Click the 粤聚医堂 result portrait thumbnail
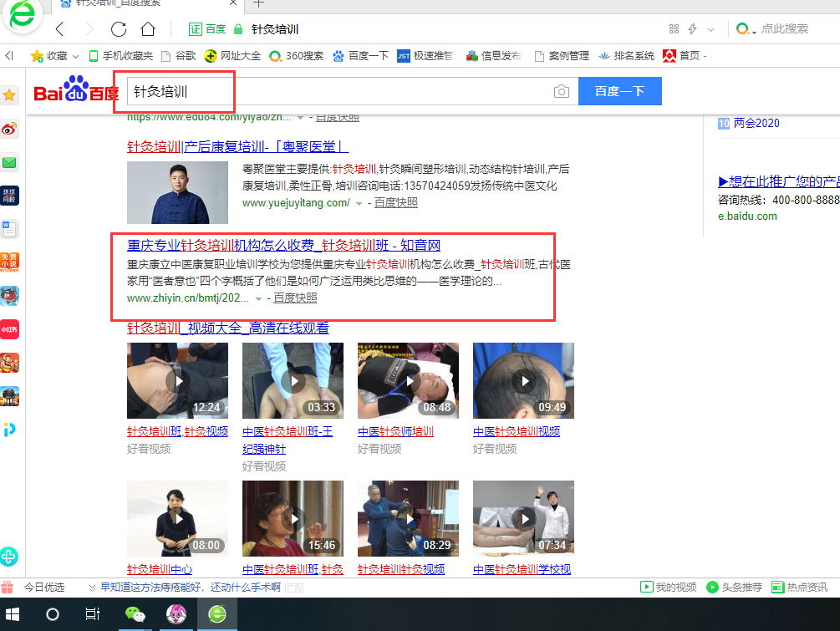Image resolution: width=840 pixels, height=631 pixels. pyautogui.click(x=177, y=193)
